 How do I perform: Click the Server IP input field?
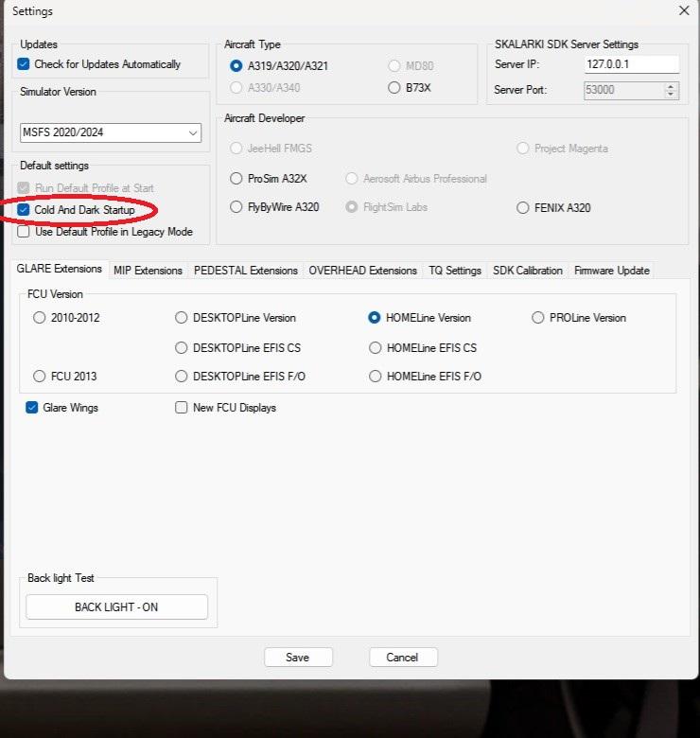[631, 64]
